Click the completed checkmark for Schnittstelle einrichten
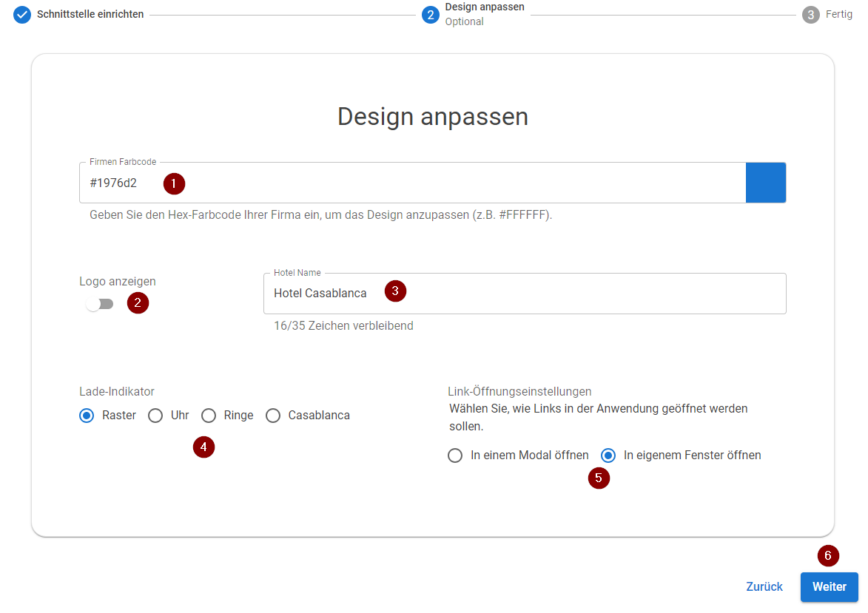The width and height of the screenshot is (868, 613). tap(21, 14)
